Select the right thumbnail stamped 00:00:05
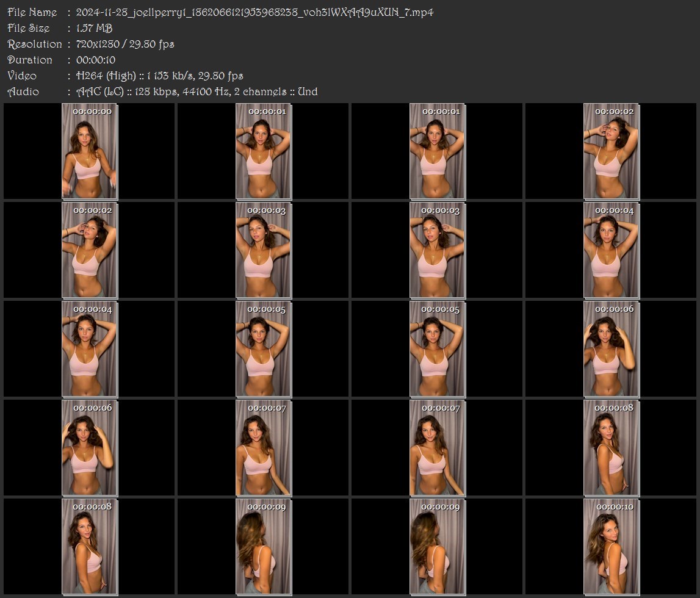 [x=438, y=349]
